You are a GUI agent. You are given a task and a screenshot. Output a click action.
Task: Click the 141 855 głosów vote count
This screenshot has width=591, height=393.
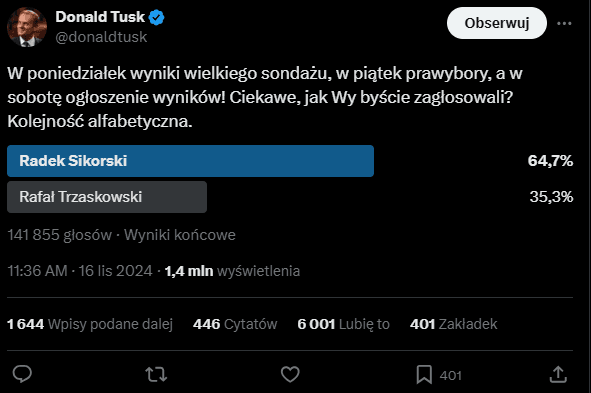(x=60, y=235)
